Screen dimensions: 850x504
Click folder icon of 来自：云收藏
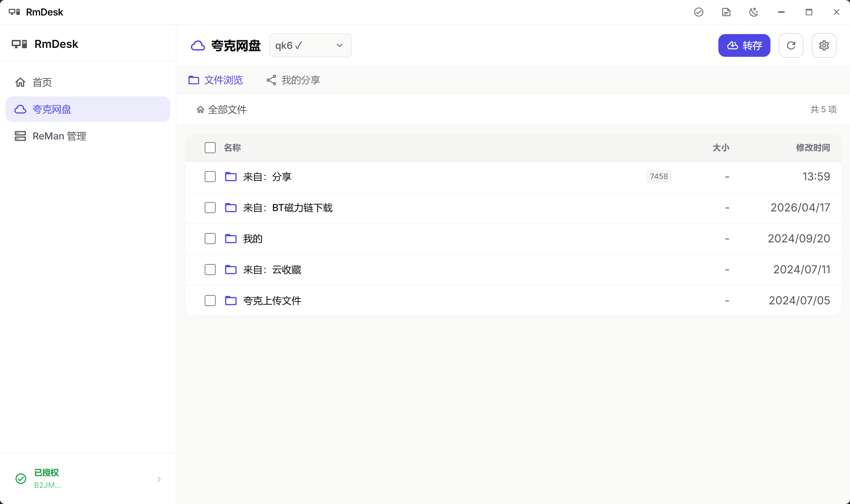tap(231, 270)
